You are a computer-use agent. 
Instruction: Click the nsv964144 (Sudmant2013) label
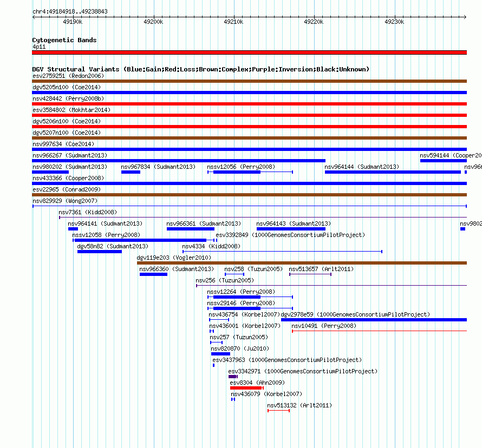[362, 167]
